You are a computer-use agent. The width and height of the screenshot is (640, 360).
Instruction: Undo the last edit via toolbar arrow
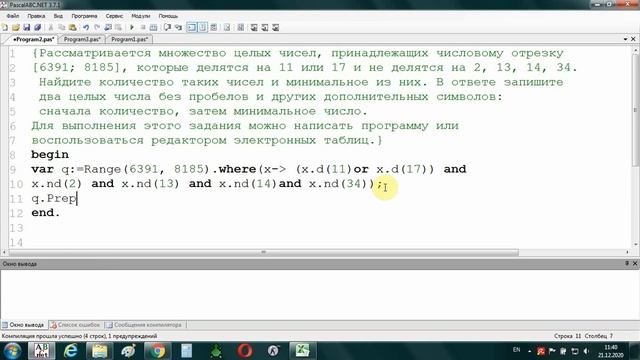point(86,27)
